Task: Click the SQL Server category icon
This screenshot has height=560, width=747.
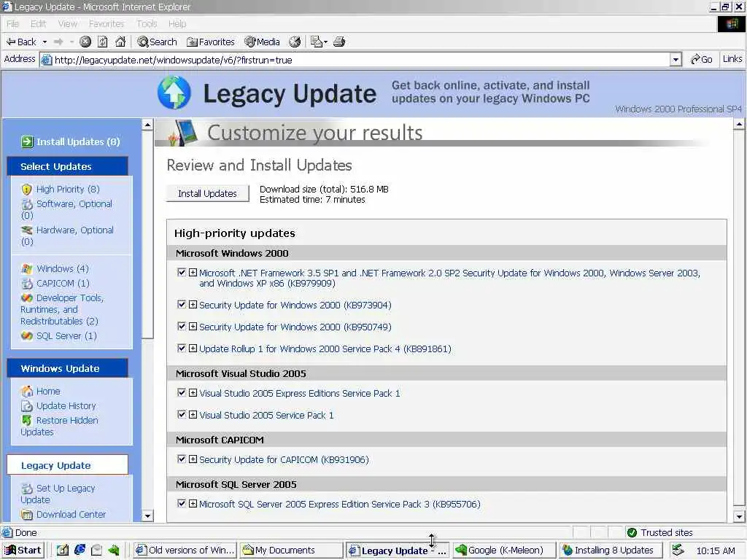Action: point(27,336)
